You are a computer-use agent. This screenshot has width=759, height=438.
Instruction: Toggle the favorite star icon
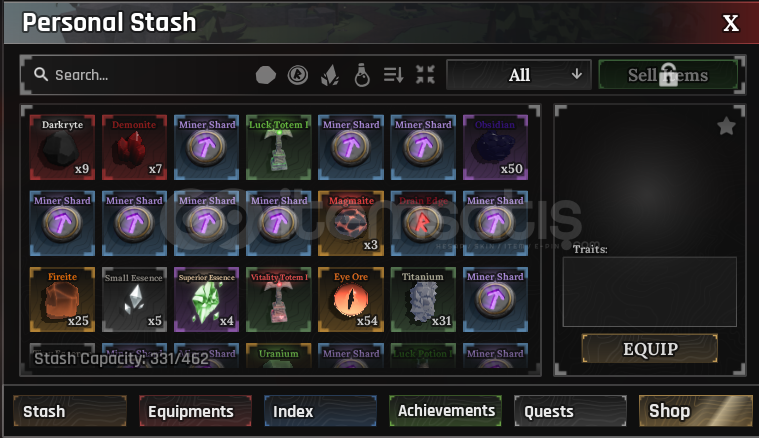[726, 126]
